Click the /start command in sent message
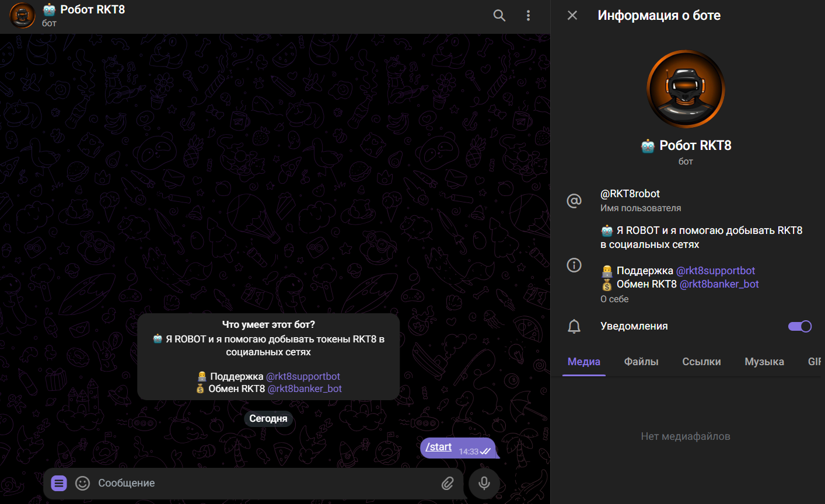 tap(439, 447)
